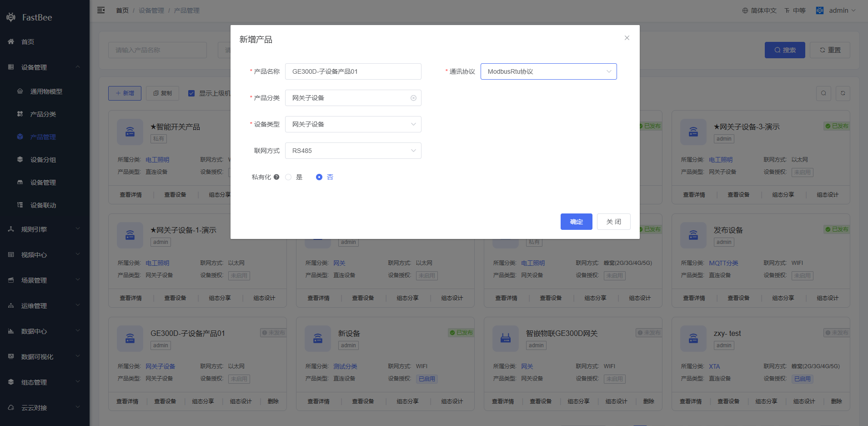The height and width of the screenshot is (426, 868).
Task: Clear the 产品分类 field with its clear icon
Action: point(413,98)
